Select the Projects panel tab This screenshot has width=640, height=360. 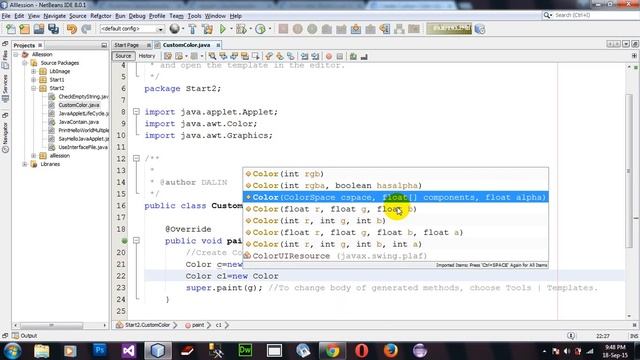pos(24,45)
